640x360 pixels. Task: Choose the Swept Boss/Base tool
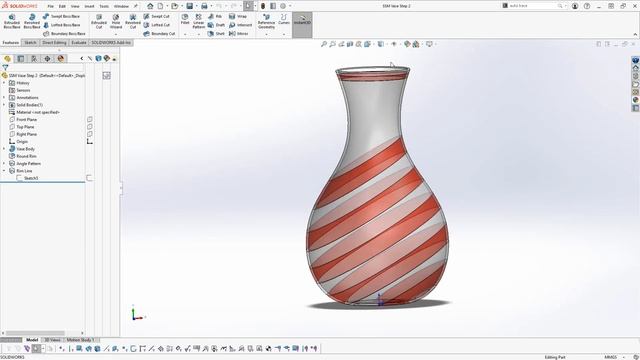point(61,16)
